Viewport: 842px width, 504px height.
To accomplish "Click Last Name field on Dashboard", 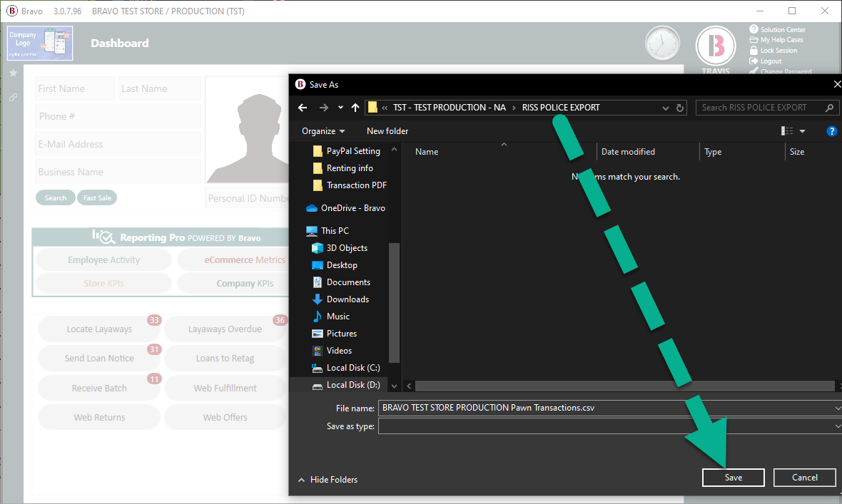I will tap(160, 88).
